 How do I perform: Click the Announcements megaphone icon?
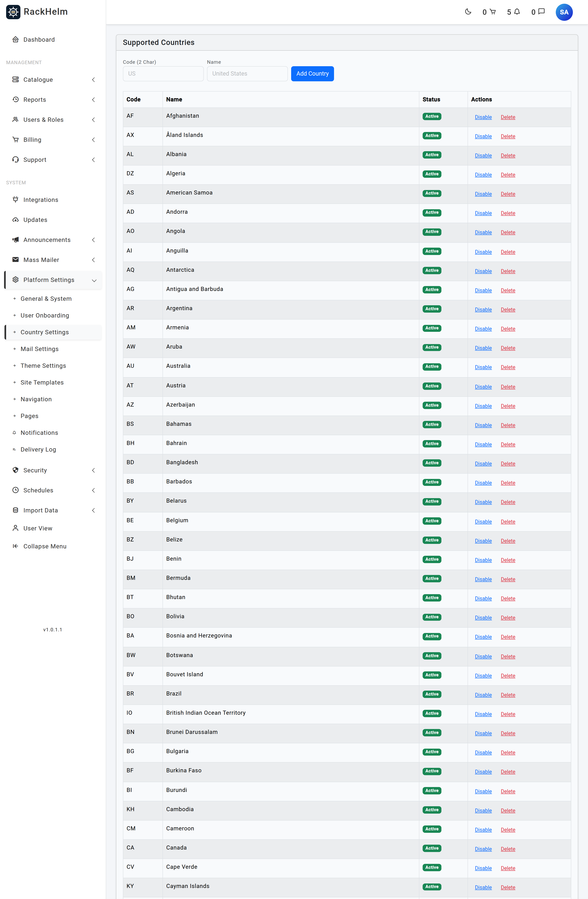coord(16,239)
